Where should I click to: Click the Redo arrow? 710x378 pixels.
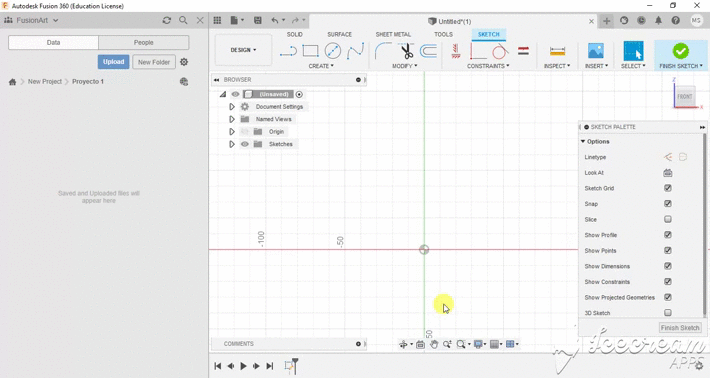[295, 20]
